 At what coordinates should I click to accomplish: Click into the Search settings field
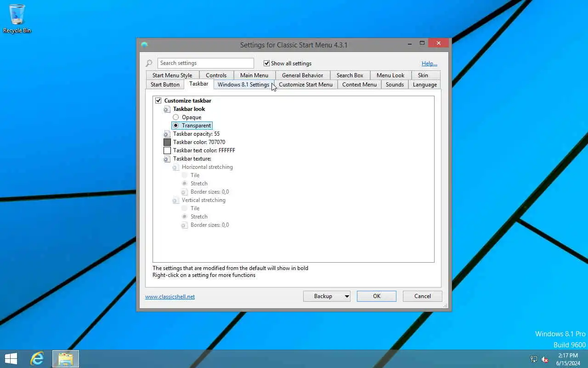tap(206, 63)
